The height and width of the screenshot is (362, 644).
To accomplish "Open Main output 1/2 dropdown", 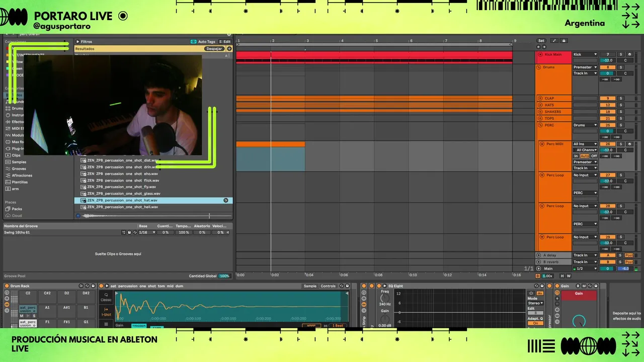I will tap(585, 268).
